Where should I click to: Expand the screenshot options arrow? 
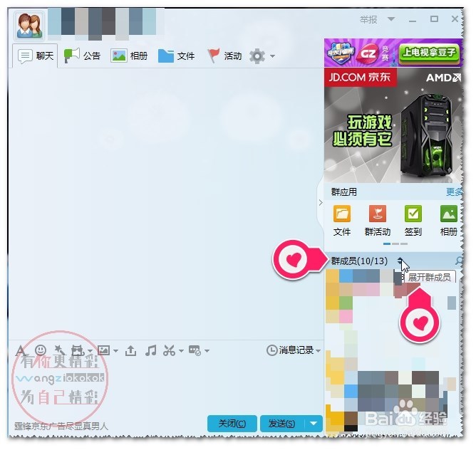(x=181, y=351)
